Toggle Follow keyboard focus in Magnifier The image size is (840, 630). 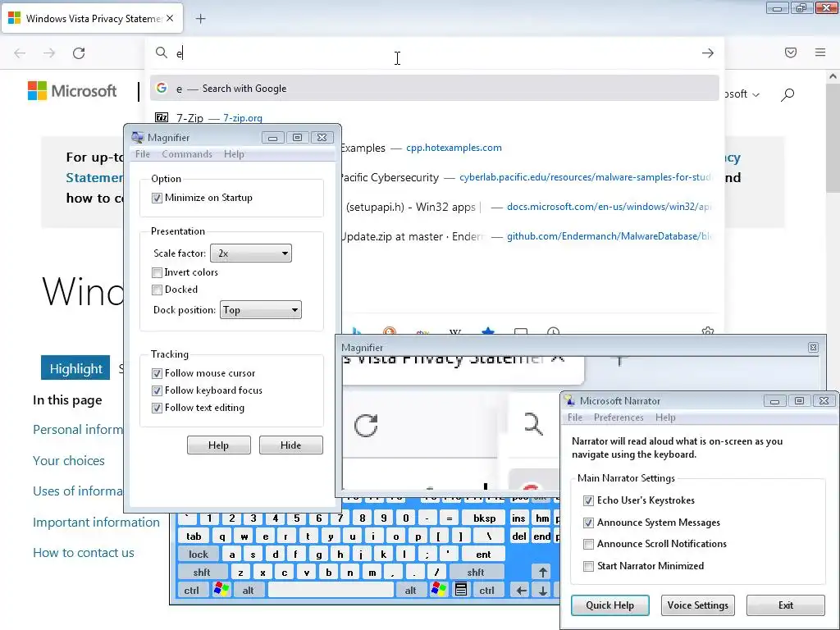tap(157, 390)
